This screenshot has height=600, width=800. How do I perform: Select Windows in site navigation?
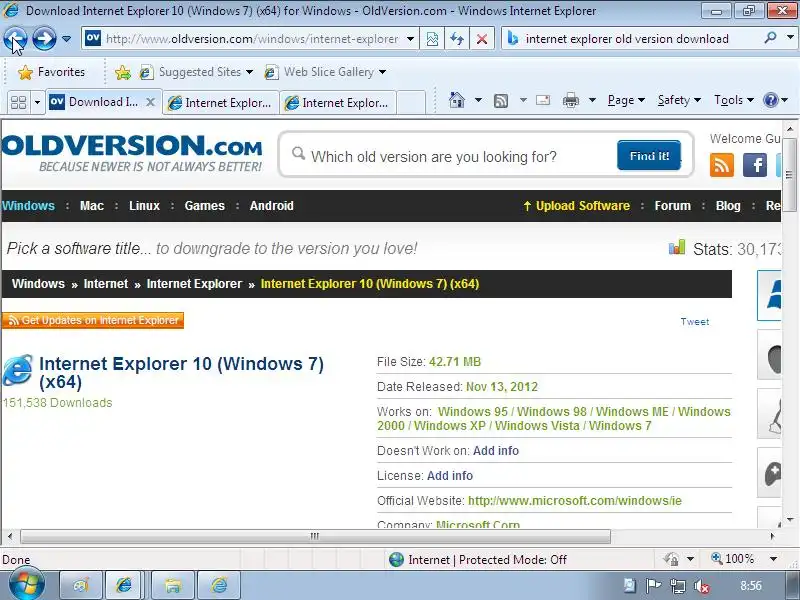tap(28, 206)
